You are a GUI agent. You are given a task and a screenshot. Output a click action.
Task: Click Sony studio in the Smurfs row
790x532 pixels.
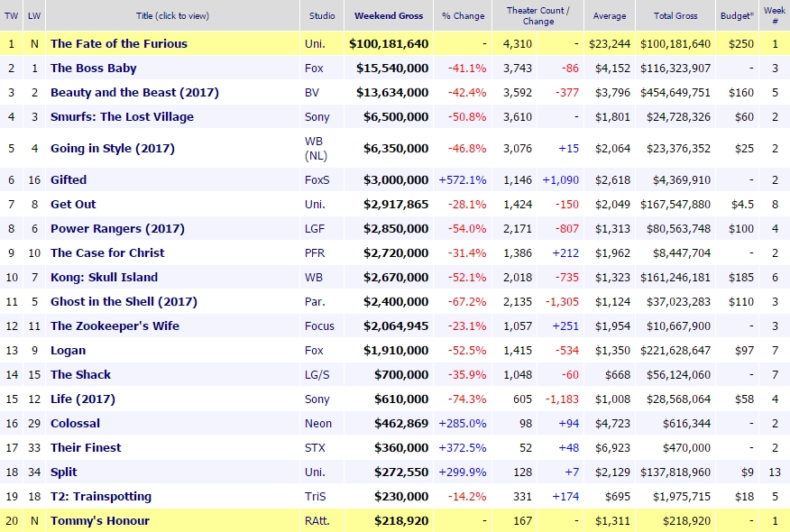tap(317, 117)
